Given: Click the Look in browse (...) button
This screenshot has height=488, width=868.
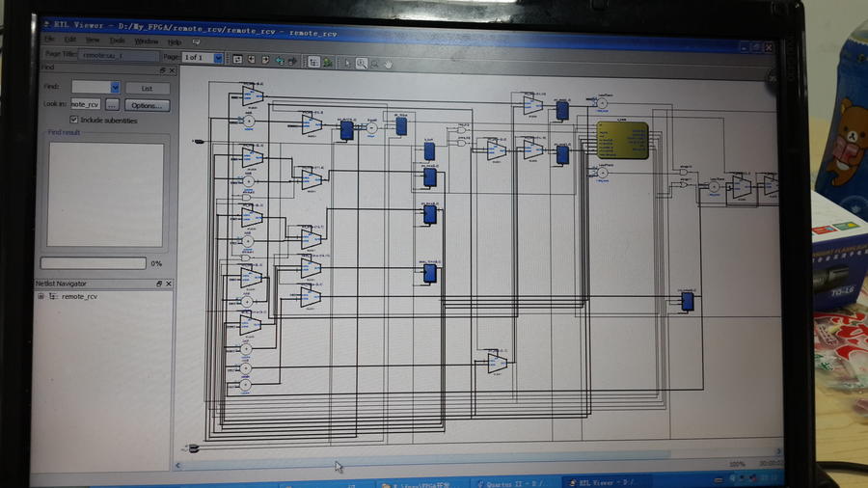Looking at the screenshot, I should coord(112,104).
